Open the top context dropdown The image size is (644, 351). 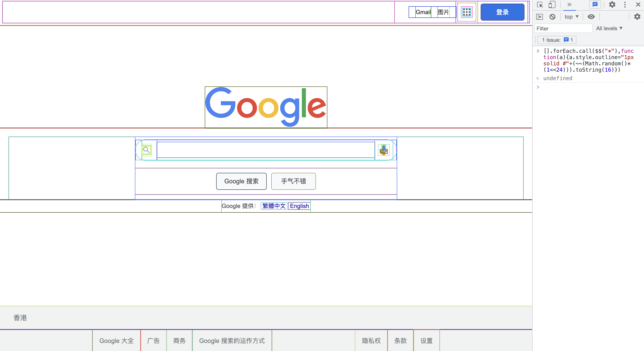tap(571, 17)
